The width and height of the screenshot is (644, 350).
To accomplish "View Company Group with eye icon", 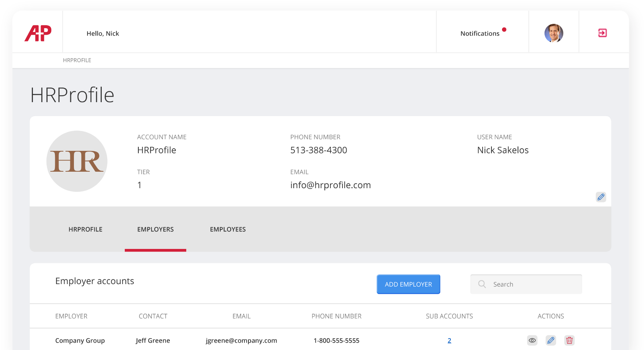I will click(x=532, y=340).
